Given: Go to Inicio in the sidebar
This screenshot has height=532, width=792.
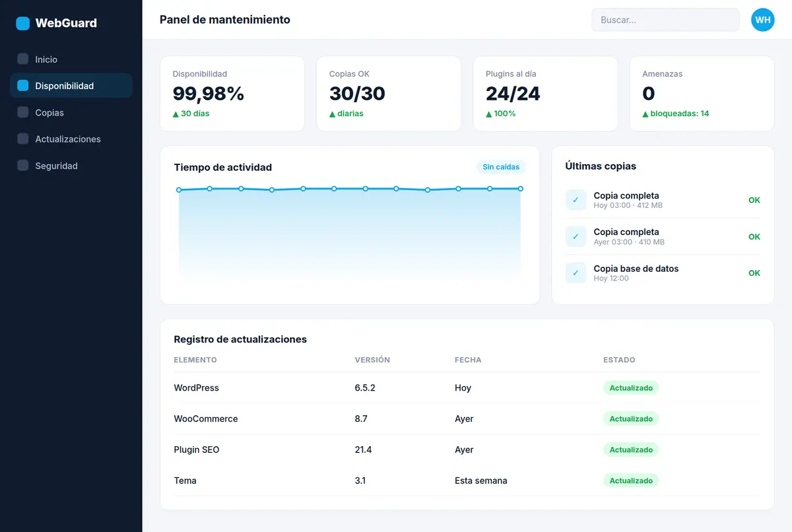Looking at the screenshot, I should point(71,59).
